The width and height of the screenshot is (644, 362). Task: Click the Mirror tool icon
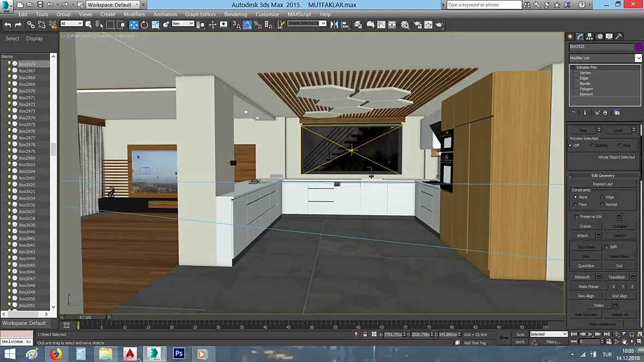[x=333, y=25]
